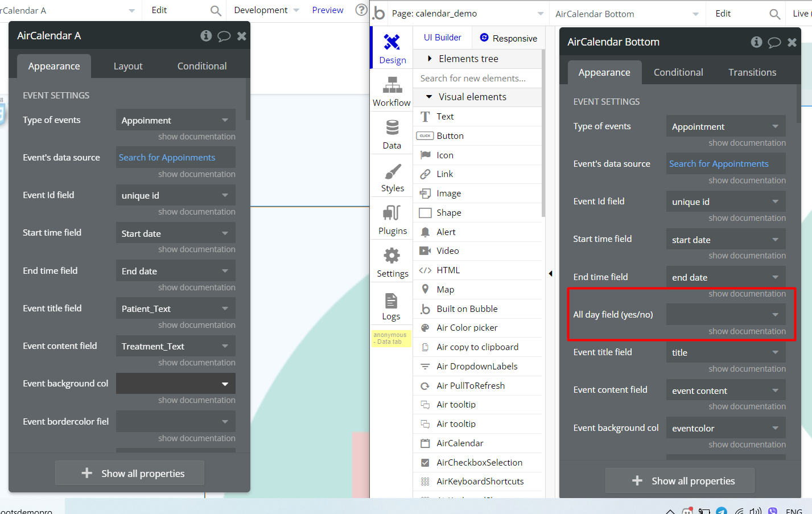Open the Plugins section in the sidebar
Image resolution: width=812 pixels, height=514 pixels.
pos(392,219)
